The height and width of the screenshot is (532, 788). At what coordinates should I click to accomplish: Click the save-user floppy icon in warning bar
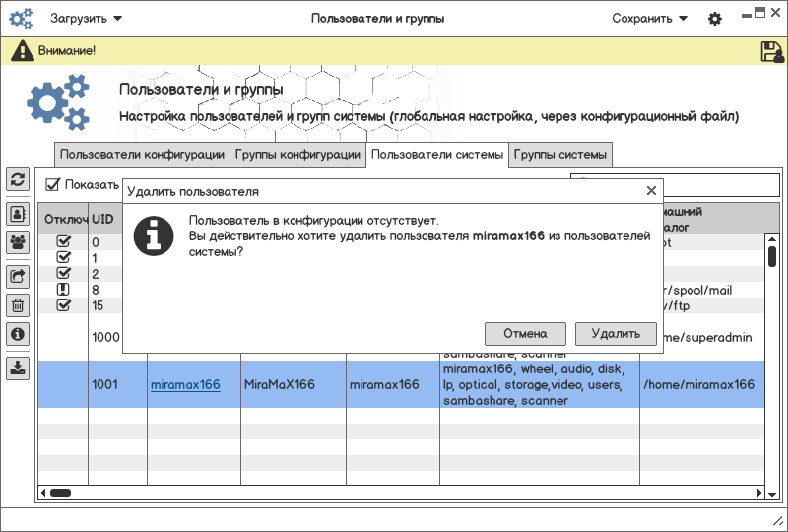[771, 51]
